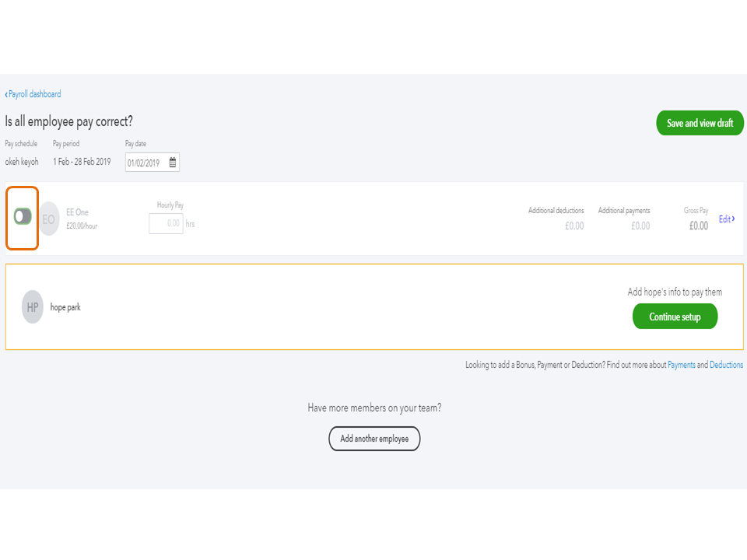This screenshot has width=747, height=560.
Task: Click the Additional payments amount
Action: tap(640, 226)
